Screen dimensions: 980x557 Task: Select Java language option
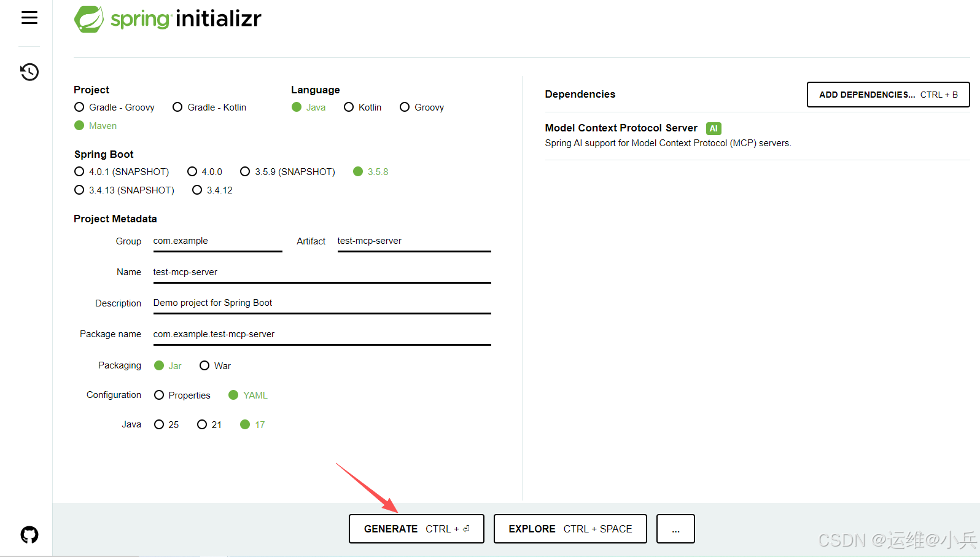pyautogui.click(x=309, y=107)
